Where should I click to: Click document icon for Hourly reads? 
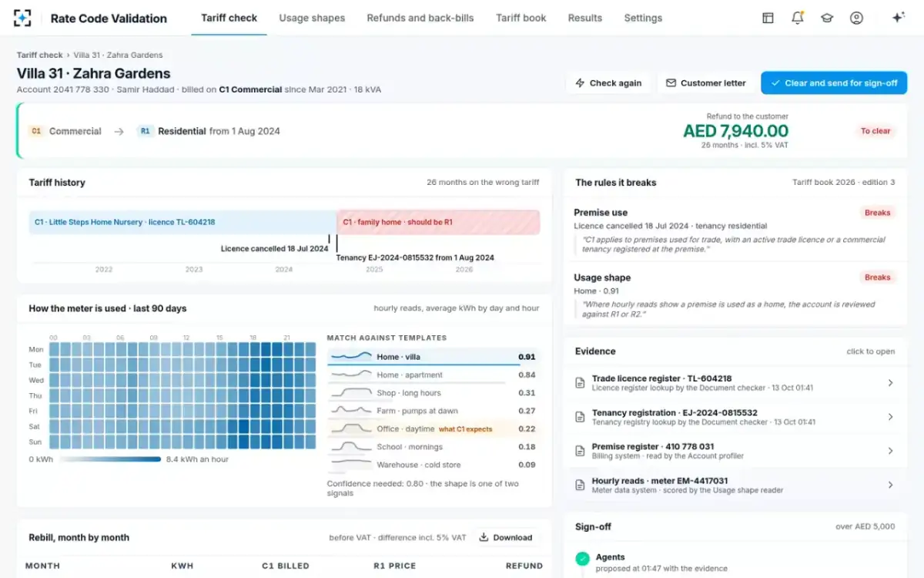(581, 485)
